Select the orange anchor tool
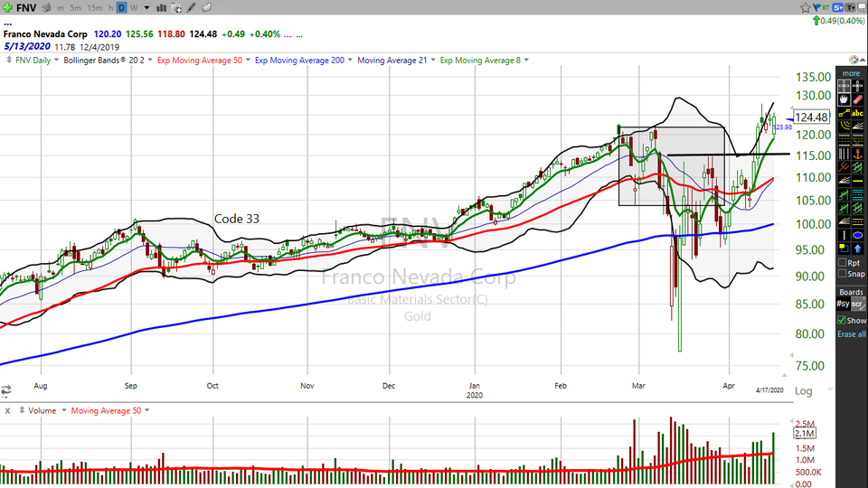This screenshot has width=868, height=488. pyautogui.click(x=857, y=154)
